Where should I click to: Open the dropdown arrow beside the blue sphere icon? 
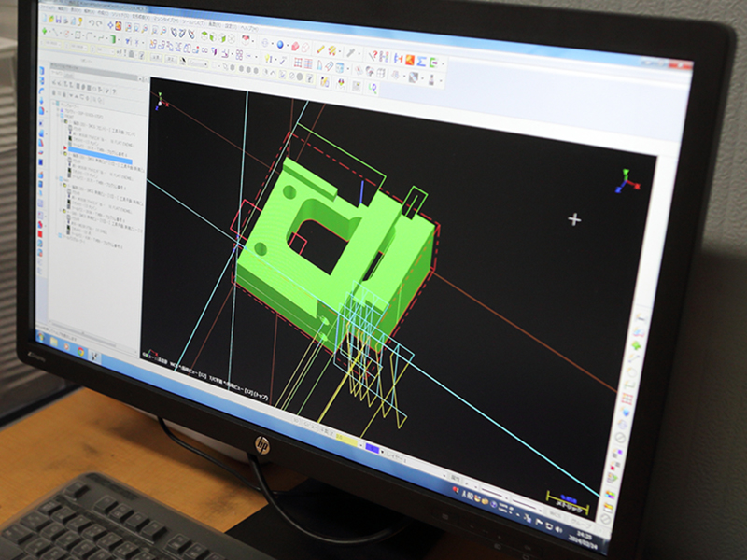288,45
